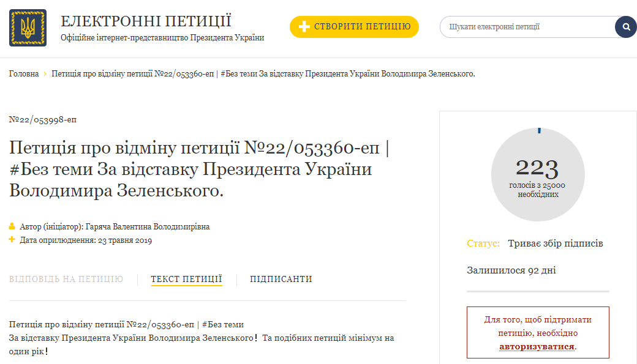
Task: Click the current petition breadcrumb title
Action: pyautogui.click(x=263, y=74)
